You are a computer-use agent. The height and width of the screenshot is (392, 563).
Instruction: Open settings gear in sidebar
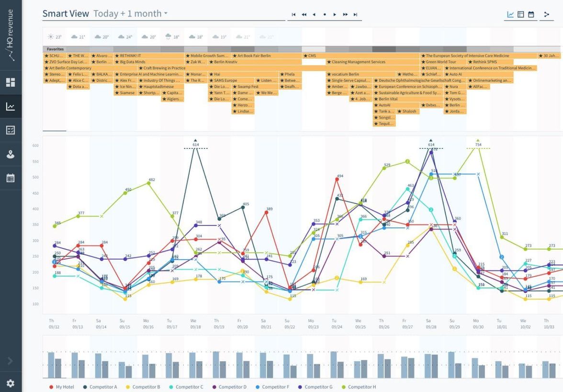[11, 383]
